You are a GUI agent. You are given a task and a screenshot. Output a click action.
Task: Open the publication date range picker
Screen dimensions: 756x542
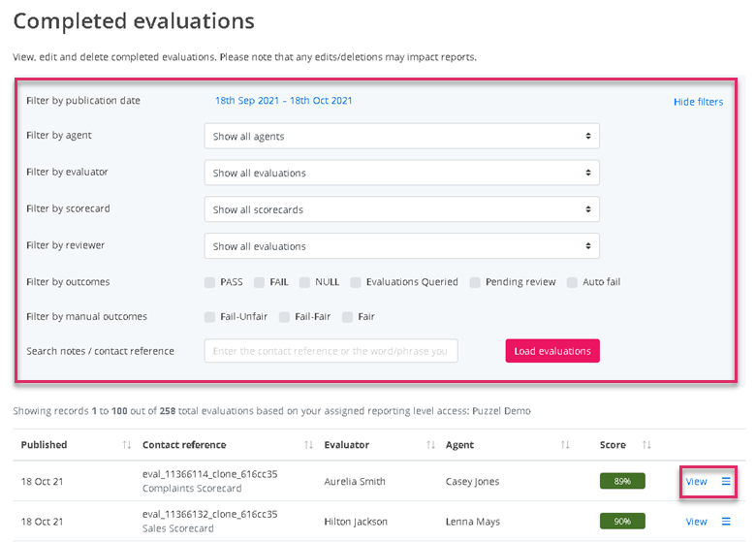coord(283,101)
